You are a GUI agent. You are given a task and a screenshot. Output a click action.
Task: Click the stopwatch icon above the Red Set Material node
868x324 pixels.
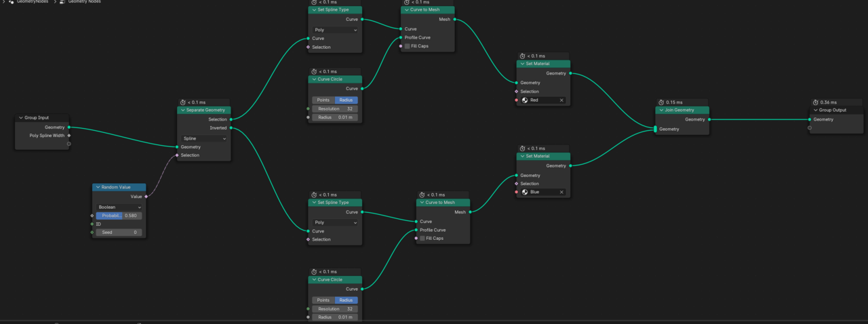tap(522, 56)
